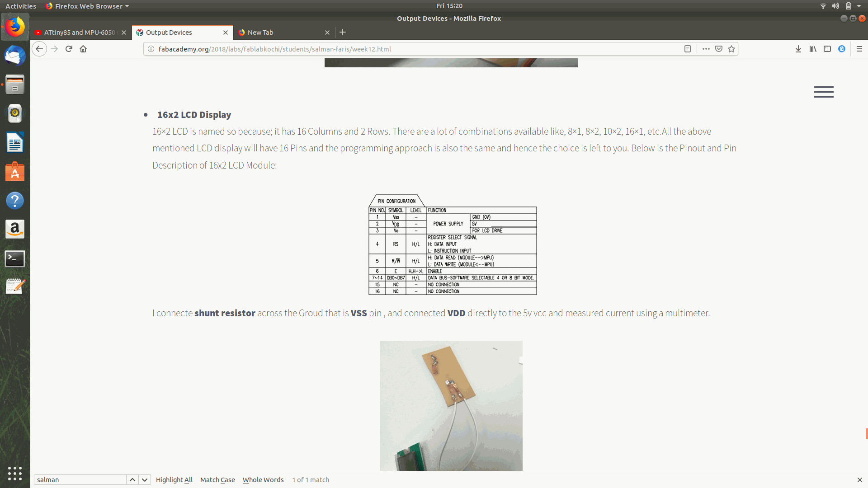This screenshot has height=488, width=868.
Task: Enable Match Case in find bar
Action: 217,480
